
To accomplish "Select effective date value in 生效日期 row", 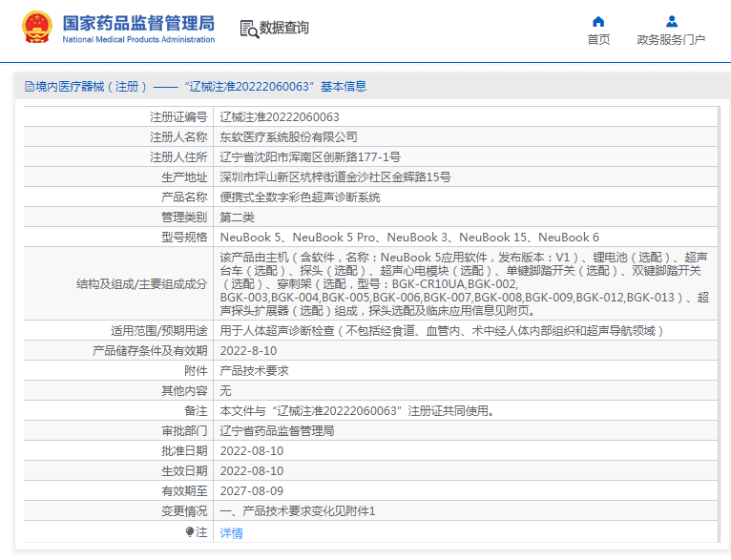I will [252, 471].
